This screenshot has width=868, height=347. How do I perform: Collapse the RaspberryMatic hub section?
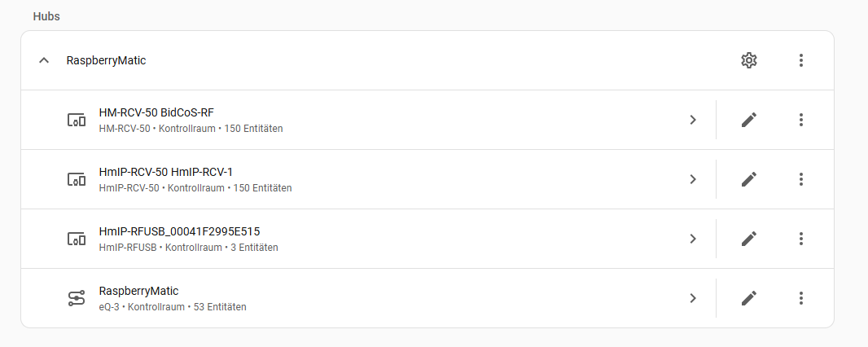[44, 60]
